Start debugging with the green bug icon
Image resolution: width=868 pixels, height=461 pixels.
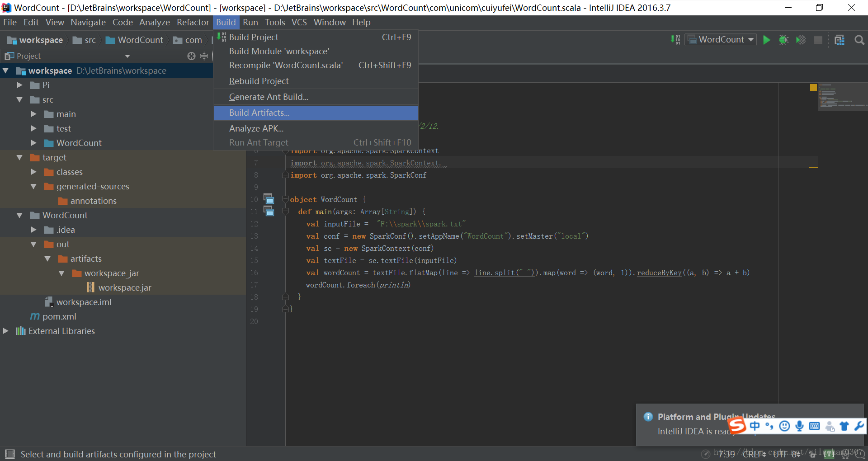(783, 40)
